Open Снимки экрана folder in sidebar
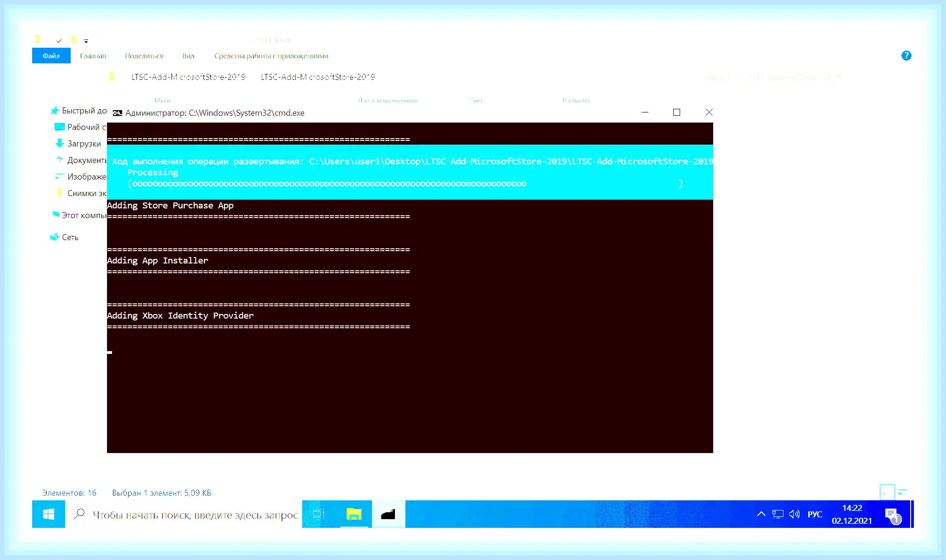 click(80, 193)
